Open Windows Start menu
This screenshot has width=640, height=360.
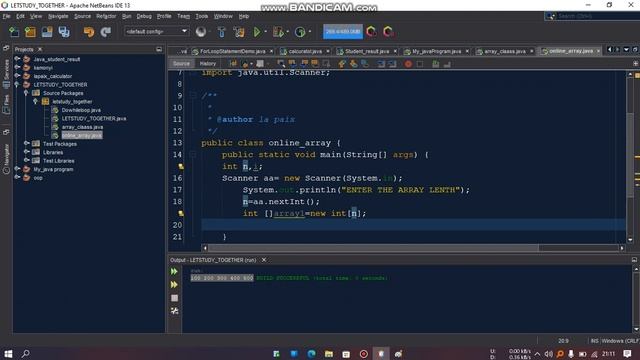(8, 353)
